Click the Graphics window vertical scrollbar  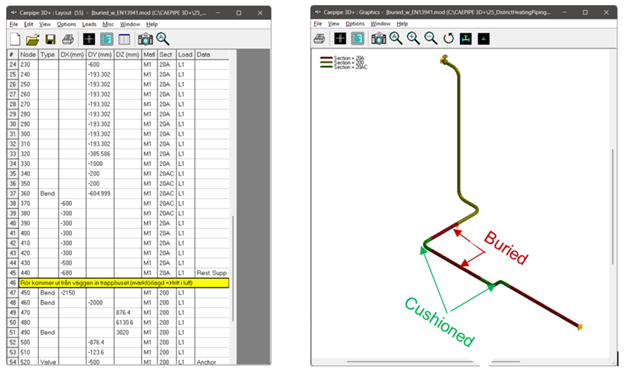(612, 206)
